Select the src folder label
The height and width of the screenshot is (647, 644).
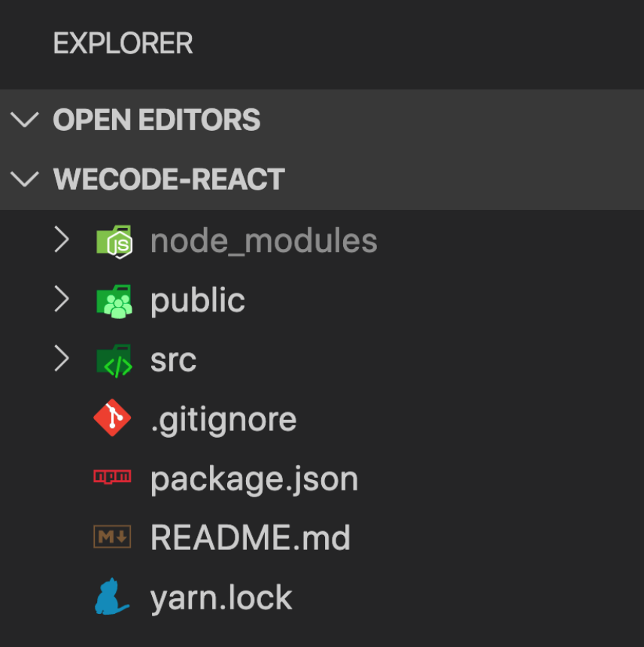coord(173,360)
